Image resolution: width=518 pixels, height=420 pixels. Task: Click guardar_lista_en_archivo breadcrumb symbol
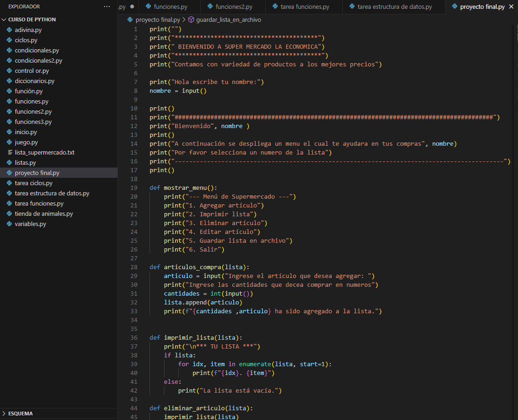[x=228, y=20]
